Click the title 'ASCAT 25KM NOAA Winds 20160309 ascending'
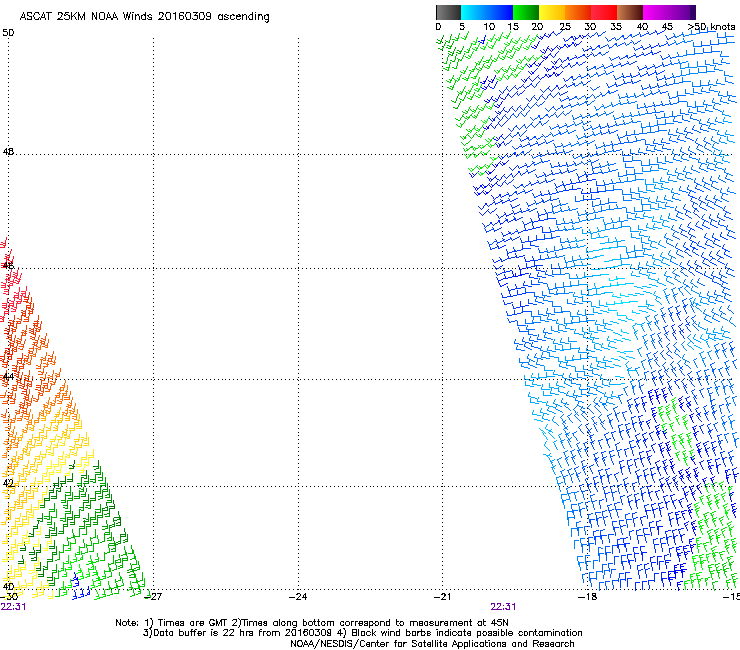Image resolution: width=740 pixels, height=650 pixels. click(144, 17)
